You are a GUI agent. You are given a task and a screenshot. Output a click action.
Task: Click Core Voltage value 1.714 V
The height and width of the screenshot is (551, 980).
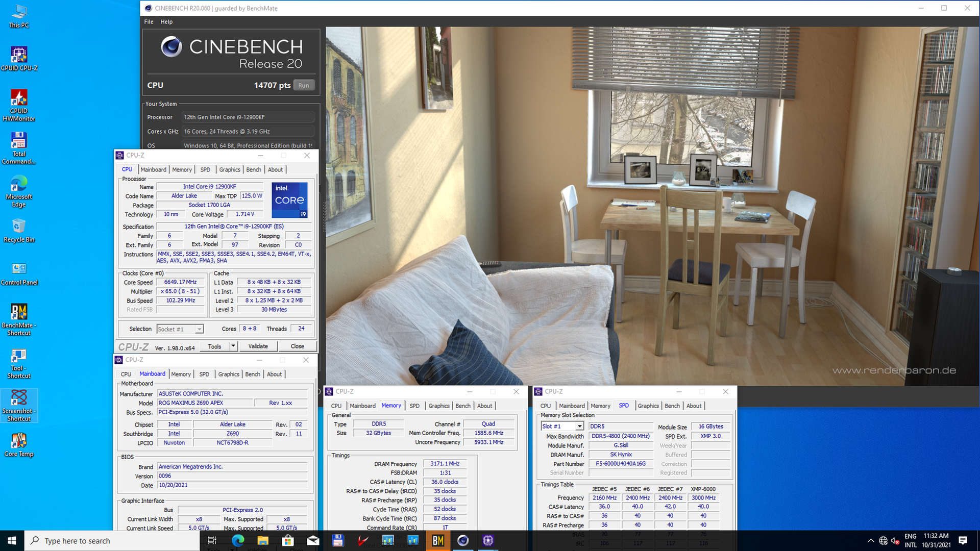245,214
